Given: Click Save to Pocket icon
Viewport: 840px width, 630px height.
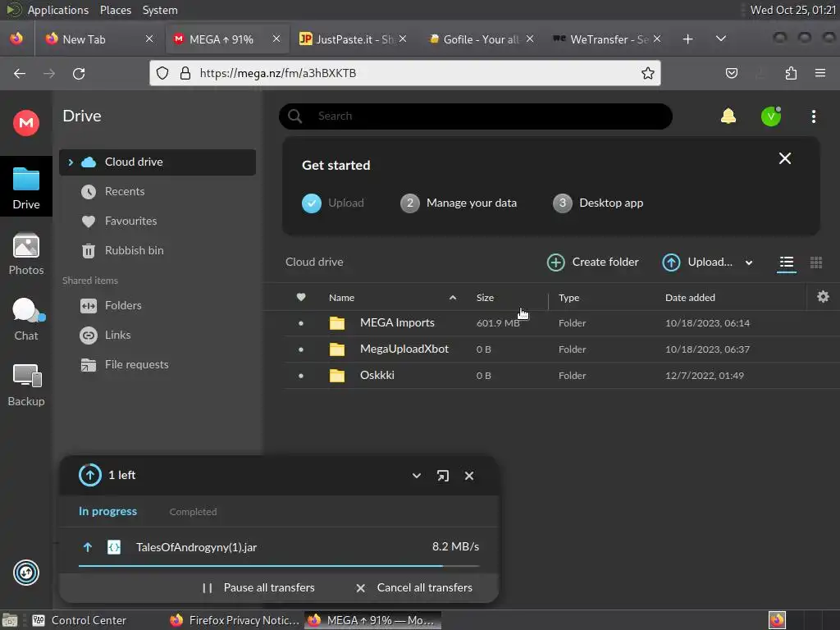Looking at the screenshot, I should click(731, 73).
